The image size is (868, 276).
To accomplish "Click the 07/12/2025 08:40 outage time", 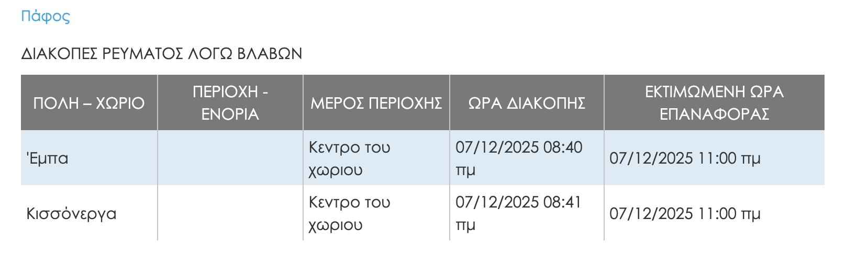I will pos(518,147).
